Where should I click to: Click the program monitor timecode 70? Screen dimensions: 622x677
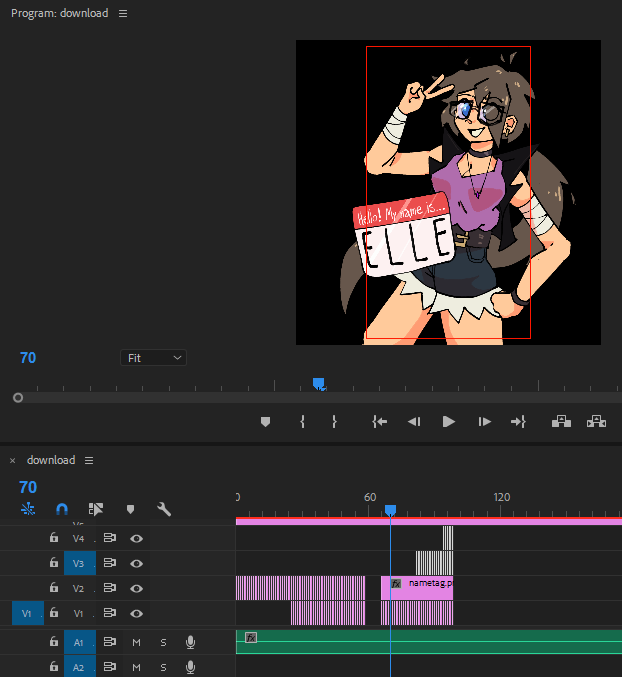click(28, 358)
